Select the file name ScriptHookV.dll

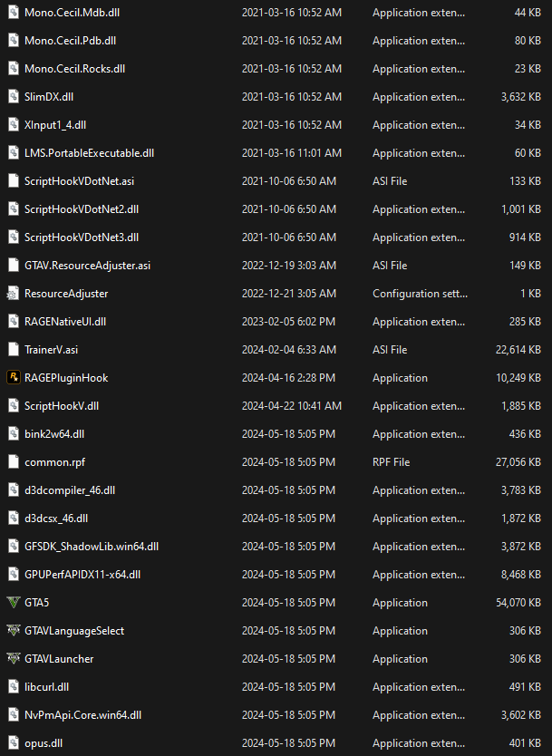click(62, 406)
